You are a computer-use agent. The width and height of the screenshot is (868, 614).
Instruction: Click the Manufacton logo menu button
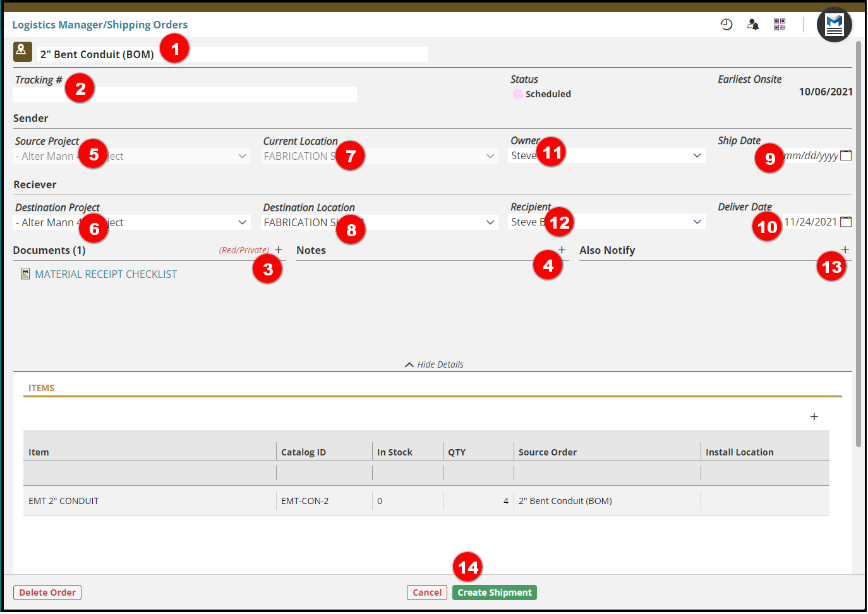click(834, 25)
